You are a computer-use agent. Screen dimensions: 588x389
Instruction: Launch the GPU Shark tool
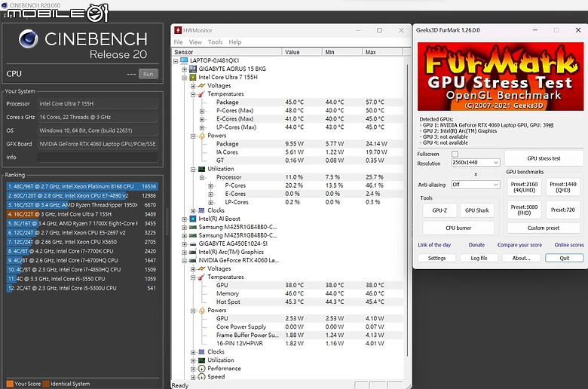(477, 210)
